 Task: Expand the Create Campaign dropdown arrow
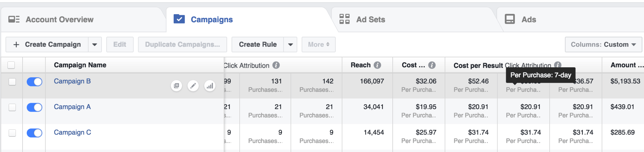tap(95, 44)
